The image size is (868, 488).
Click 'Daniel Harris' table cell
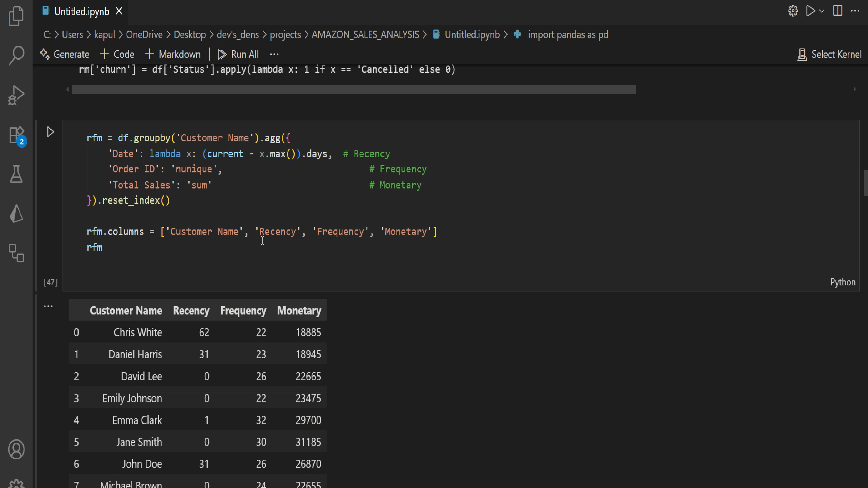tap(135, 354)
